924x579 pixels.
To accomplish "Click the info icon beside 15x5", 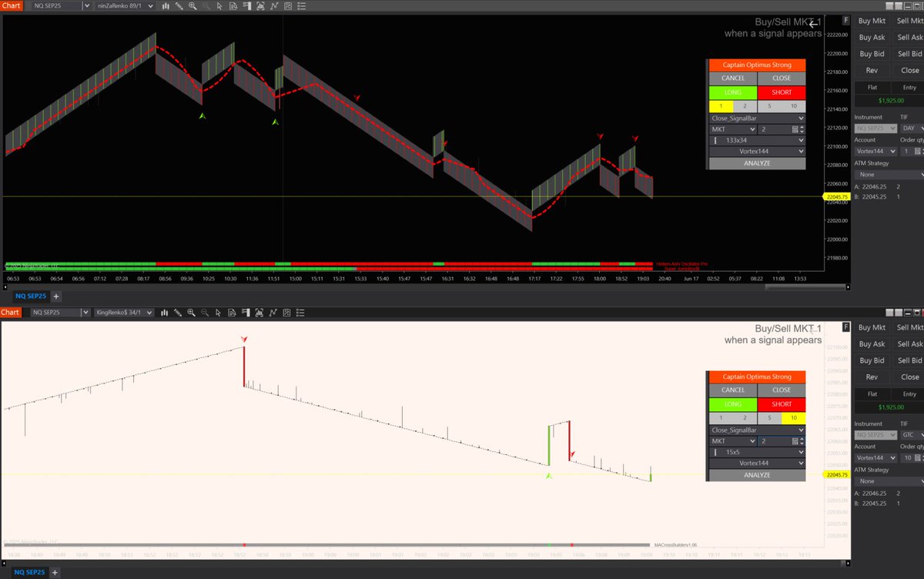I will point(715,452).
